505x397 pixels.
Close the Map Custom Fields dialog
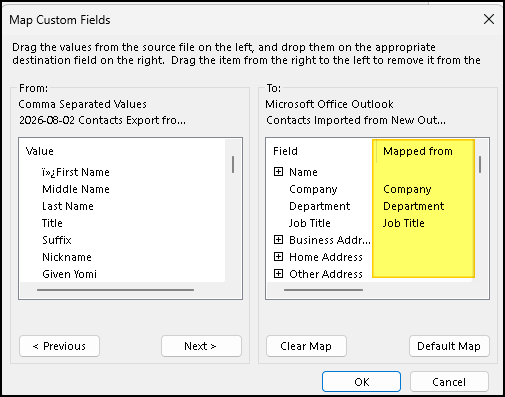pos(489,19)
